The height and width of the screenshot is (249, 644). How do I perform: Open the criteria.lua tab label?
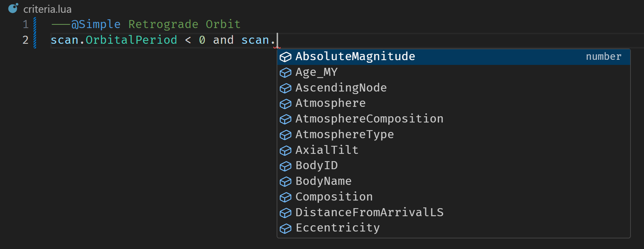pyautogui.click(x=47, y=9)
